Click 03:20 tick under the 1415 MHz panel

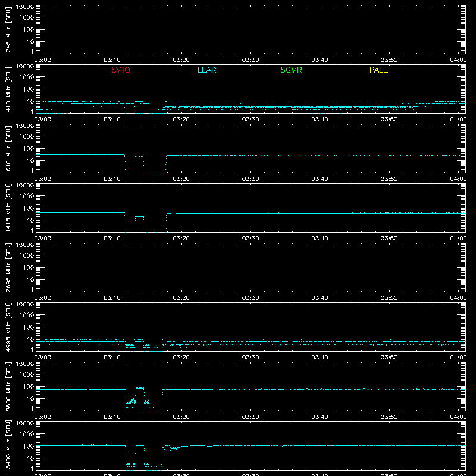click(181, 239)
